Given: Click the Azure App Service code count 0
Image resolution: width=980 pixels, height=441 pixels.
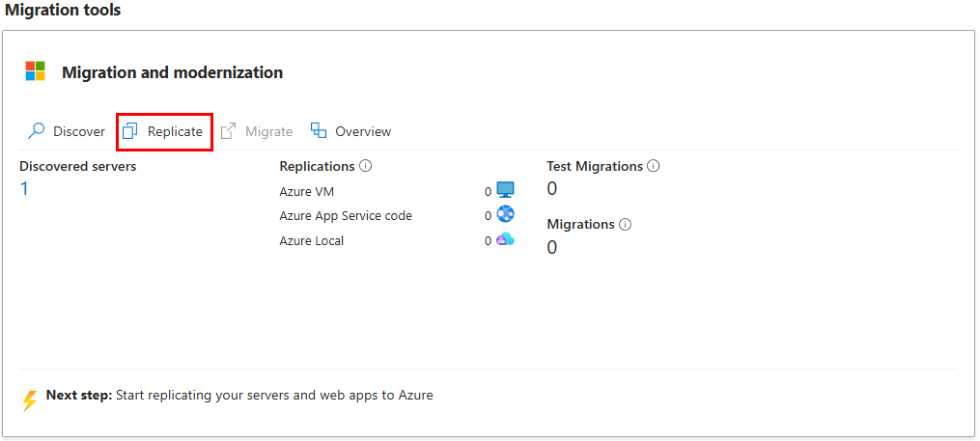Looking at the screenshot, I should tap(489, 216).
